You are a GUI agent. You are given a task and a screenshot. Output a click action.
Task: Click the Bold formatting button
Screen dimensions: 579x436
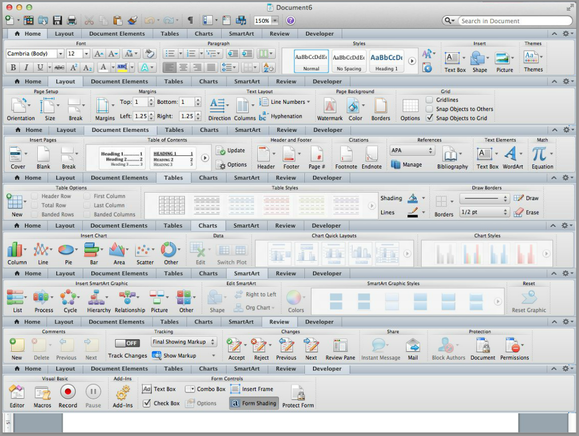tap(13, 67)
